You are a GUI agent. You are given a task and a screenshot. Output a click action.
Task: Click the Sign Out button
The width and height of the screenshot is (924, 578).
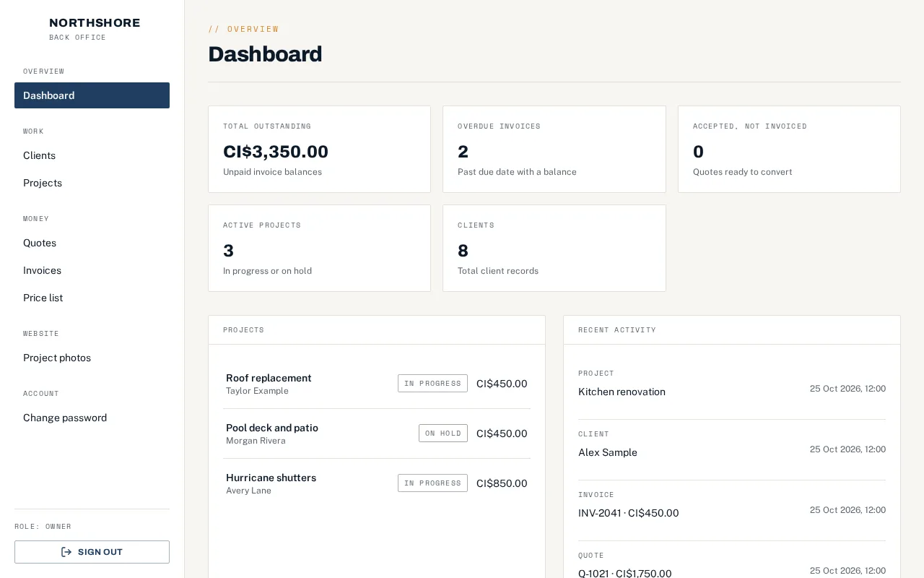tap(92, 552)
